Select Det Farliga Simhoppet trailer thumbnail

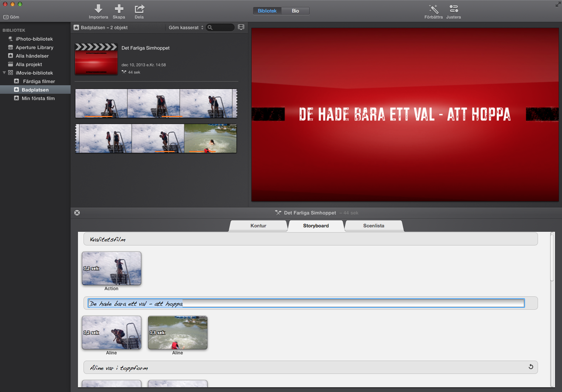96,59
